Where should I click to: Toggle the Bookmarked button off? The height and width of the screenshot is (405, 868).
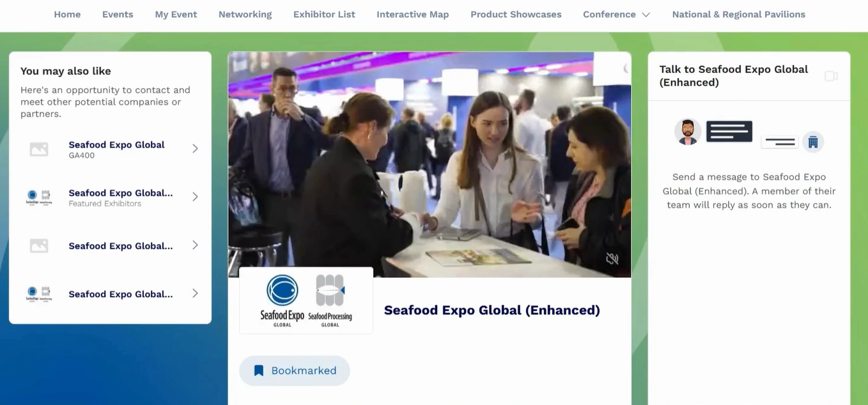[295, 371]
